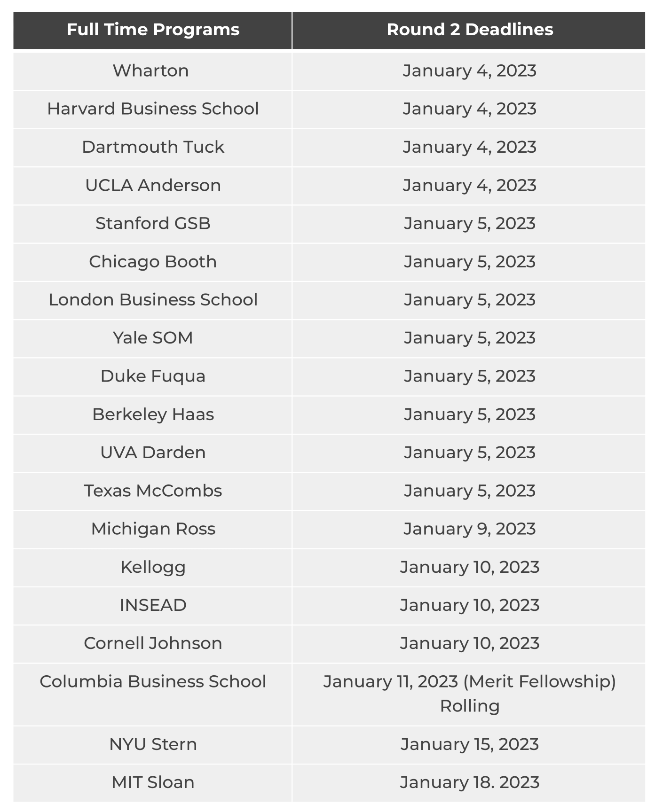
Task: Select the Dartmouth Tuck row name
Action: pos(153,147)
